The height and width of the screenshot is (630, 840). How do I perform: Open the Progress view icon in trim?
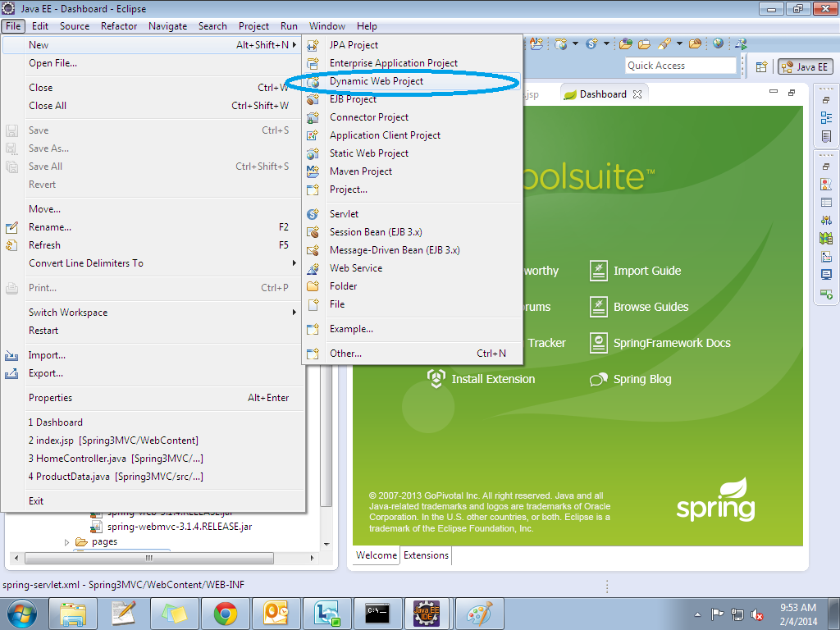826,294
